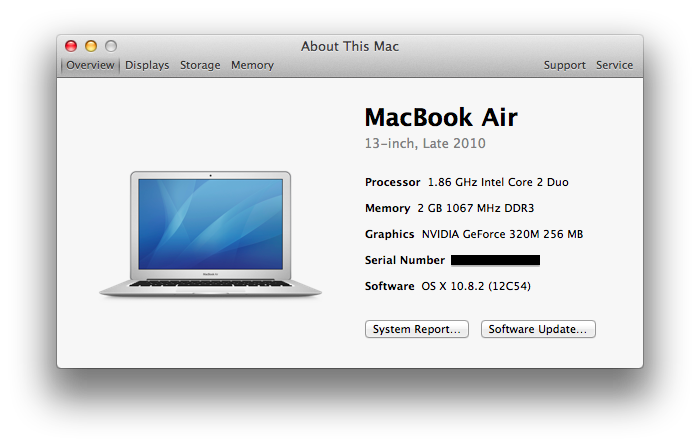
Task: Select the '1.86 GHz Intel Core 2 Duo' text
Action: tap(498, 182)
